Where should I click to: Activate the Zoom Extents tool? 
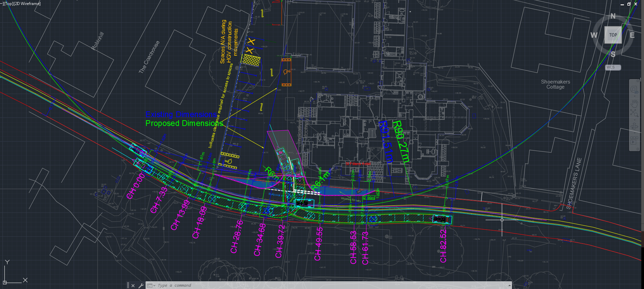(x=634, y=114)
